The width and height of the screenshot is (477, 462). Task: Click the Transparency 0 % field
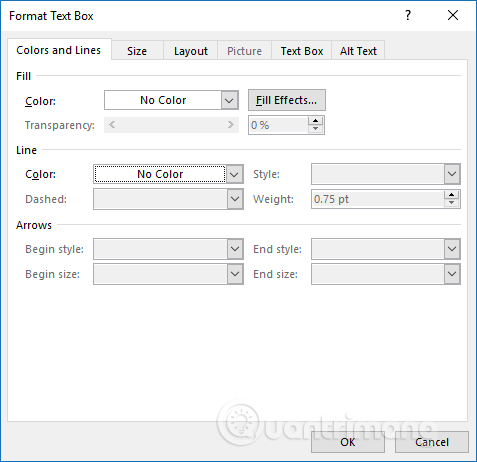[x=278, y=125]
